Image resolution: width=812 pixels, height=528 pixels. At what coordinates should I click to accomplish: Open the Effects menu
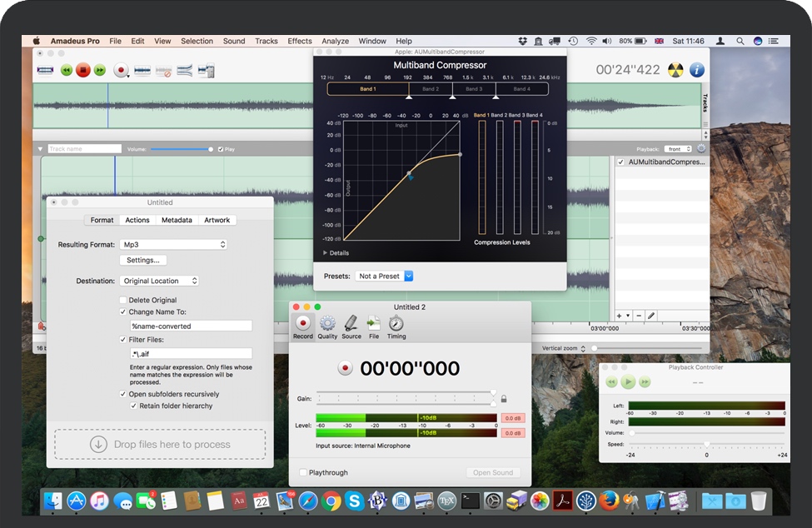click(300, 41)
